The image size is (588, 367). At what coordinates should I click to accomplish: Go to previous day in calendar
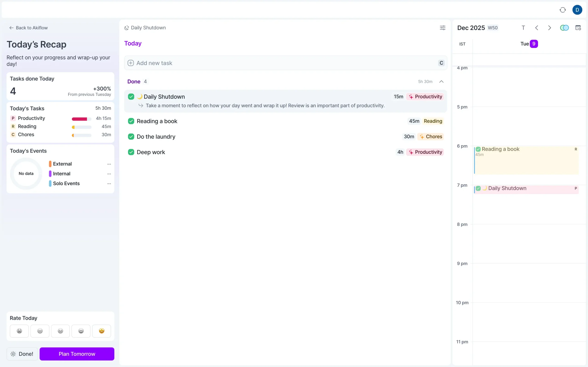[x=537, y=28]
